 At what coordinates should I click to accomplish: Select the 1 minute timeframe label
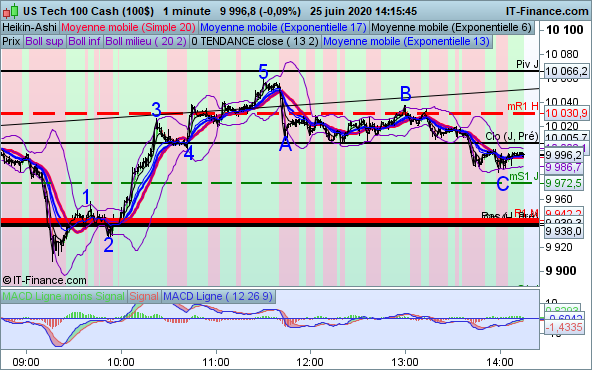click(x=187, y=11)
